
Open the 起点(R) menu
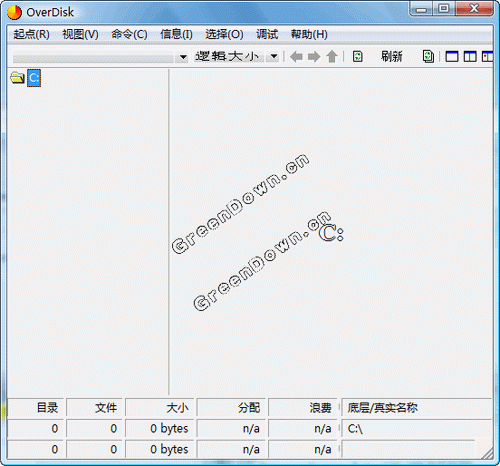click(31, 34)
